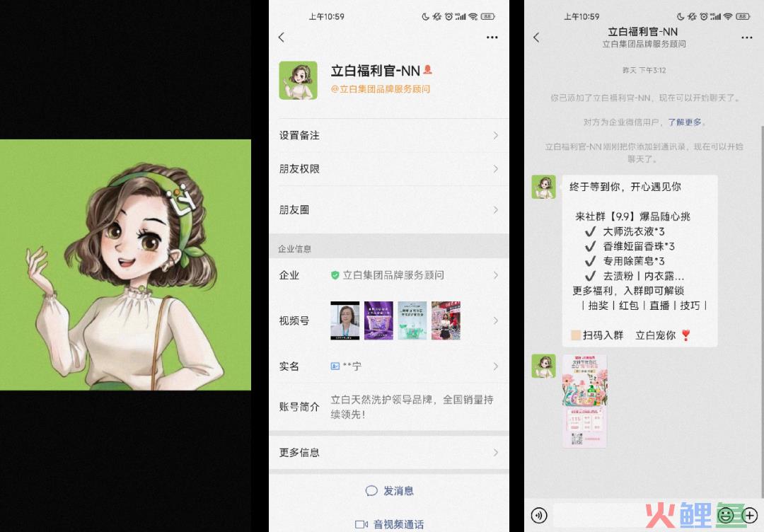Image resolution: width=764 pixels, height=532 pixels.
Task: Tap the **宁 real-name value
Action: pos(352,366)
